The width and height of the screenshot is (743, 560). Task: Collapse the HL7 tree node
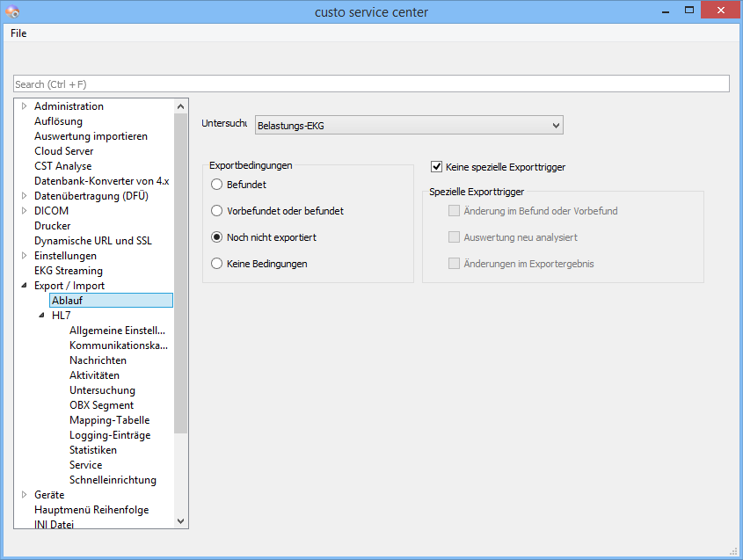(x=41, y=316)
